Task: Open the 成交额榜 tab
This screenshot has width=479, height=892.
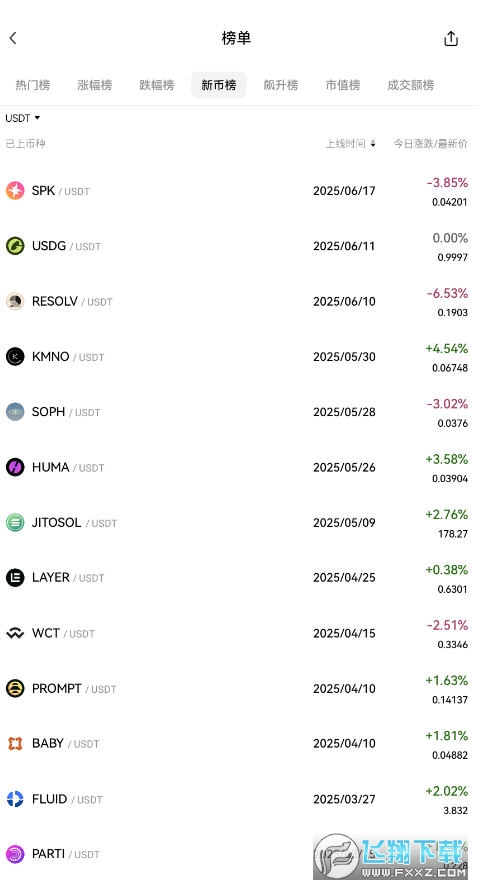Action: pyautogui.click(x=411, y=85)
